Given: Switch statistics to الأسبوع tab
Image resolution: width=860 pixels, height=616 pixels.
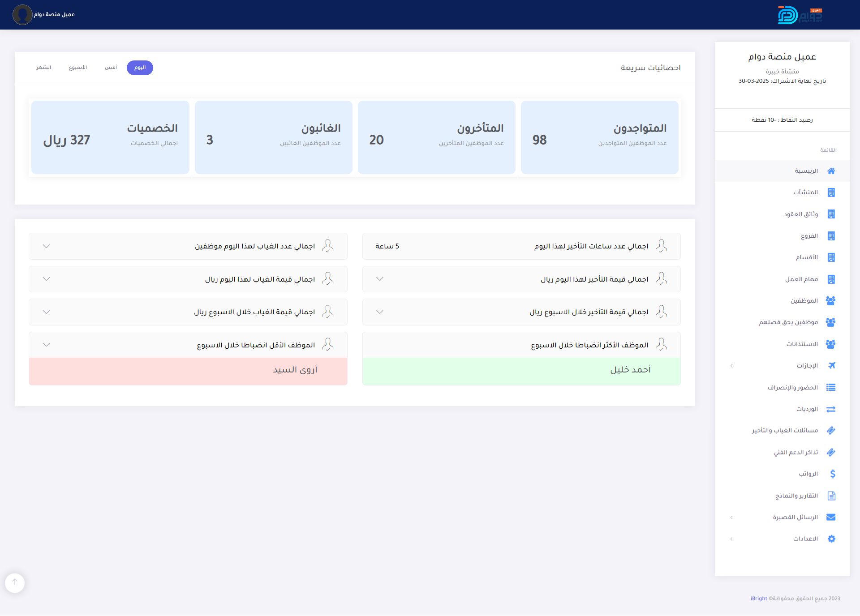Looking at the screenshot, I should click(78, 68).
